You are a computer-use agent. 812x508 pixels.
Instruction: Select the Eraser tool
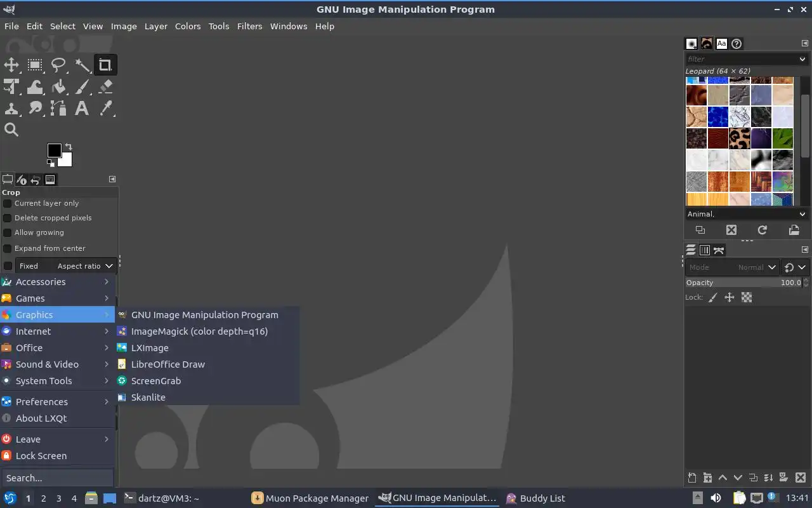point(105,86)
